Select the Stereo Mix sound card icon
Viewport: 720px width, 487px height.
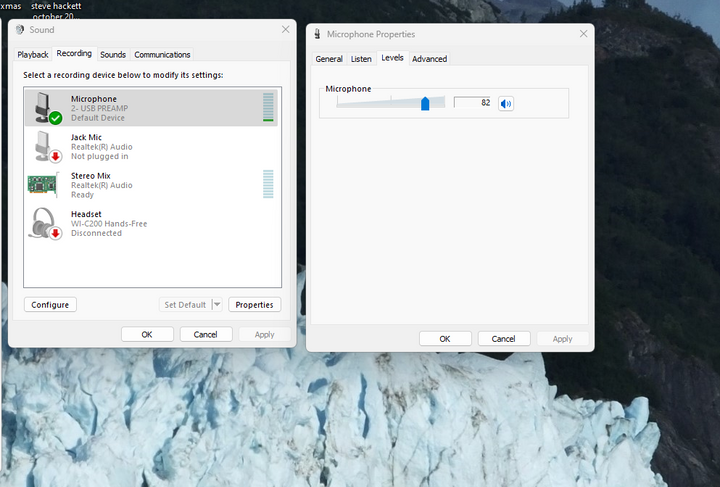(x=44, y=185)
